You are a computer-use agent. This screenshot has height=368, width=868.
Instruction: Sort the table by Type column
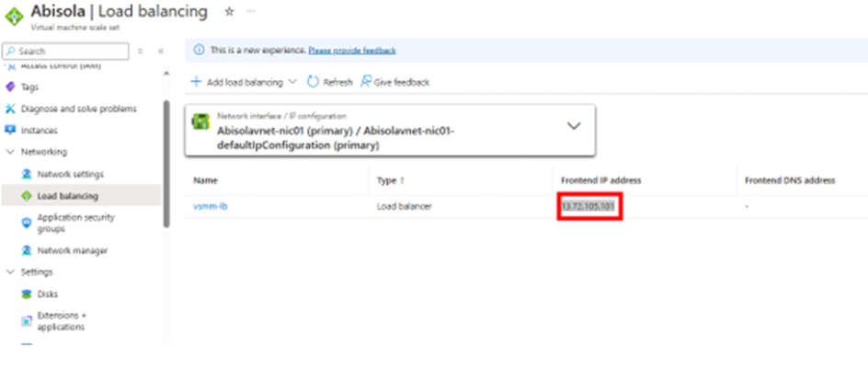(387, 180)
